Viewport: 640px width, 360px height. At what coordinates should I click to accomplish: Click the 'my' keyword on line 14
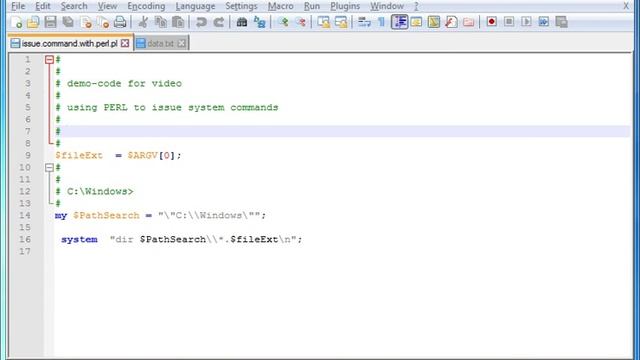click(x=61, y=216)
